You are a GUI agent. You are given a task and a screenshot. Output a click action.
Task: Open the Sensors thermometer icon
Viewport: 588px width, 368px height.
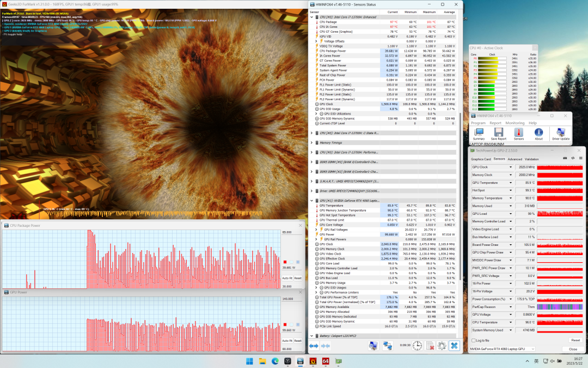[x=518, y=132]
